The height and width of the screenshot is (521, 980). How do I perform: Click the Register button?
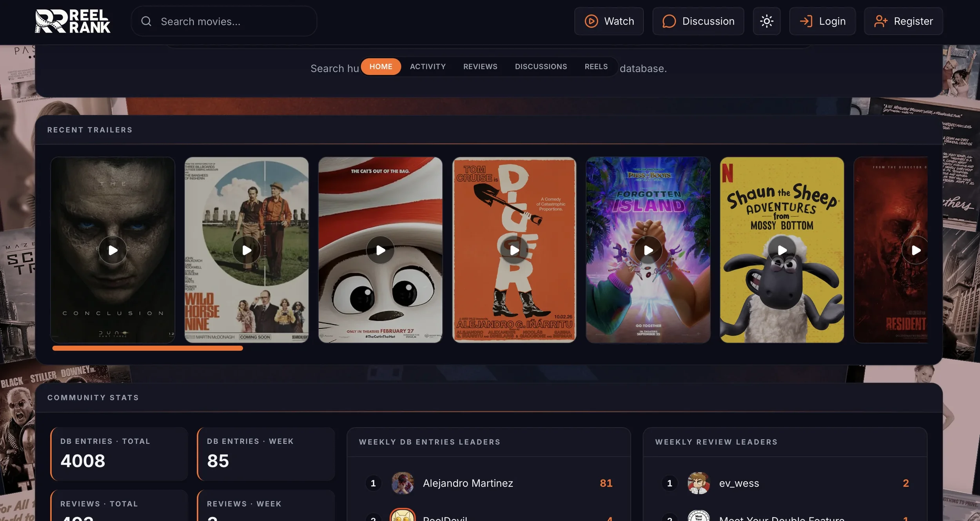(903, 21)
